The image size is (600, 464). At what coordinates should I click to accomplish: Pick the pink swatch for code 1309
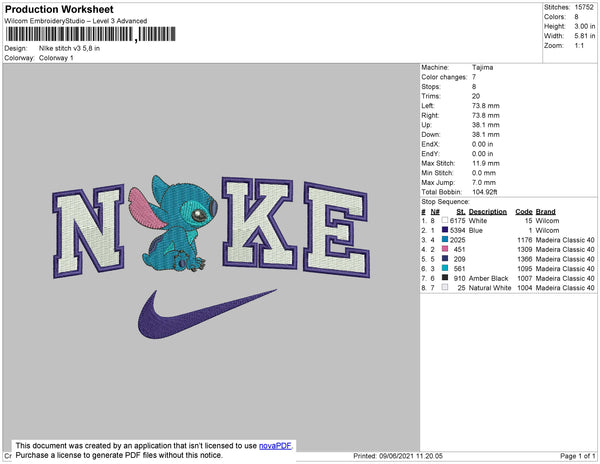(x=445, y=249)
